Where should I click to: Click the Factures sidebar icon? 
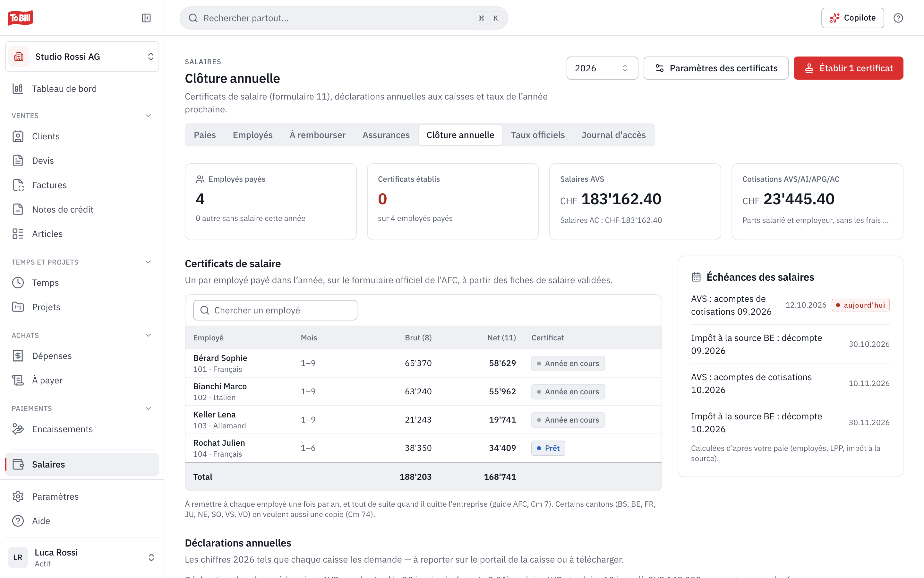click(x=18, y=185)
